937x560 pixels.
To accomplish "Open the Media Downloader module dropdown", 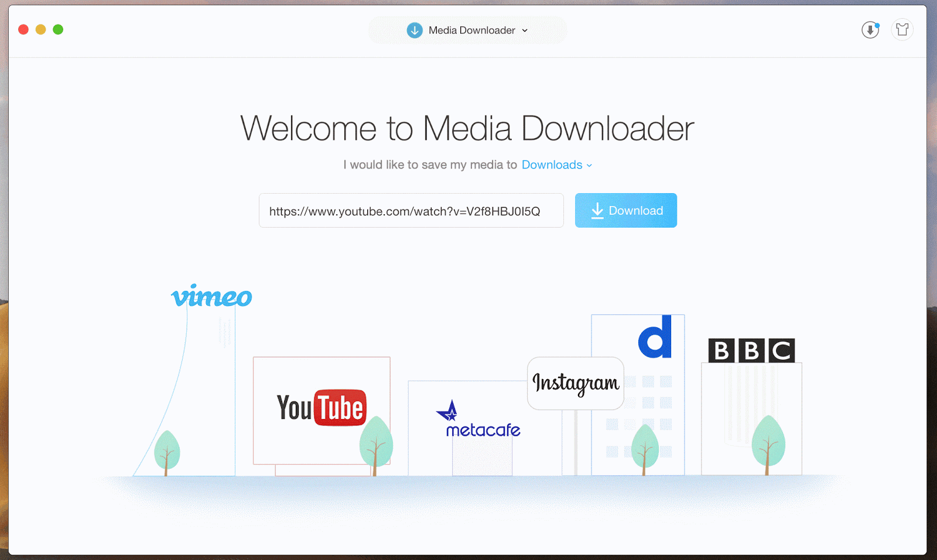I will [467, 30].
